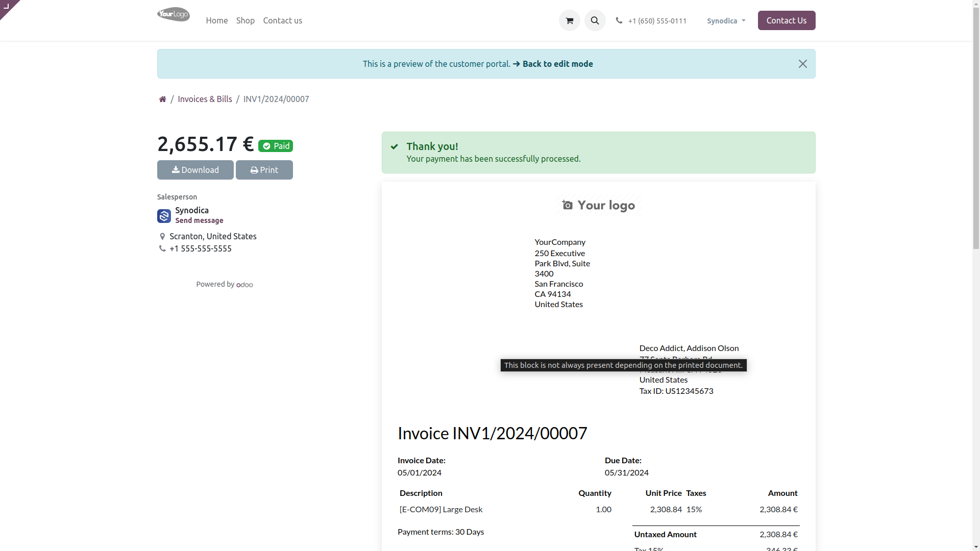Image resolution: width=980 pixels, height=551 pixels.
Task: Click the Odoo logo after Powered by
Action: point(244,285)
